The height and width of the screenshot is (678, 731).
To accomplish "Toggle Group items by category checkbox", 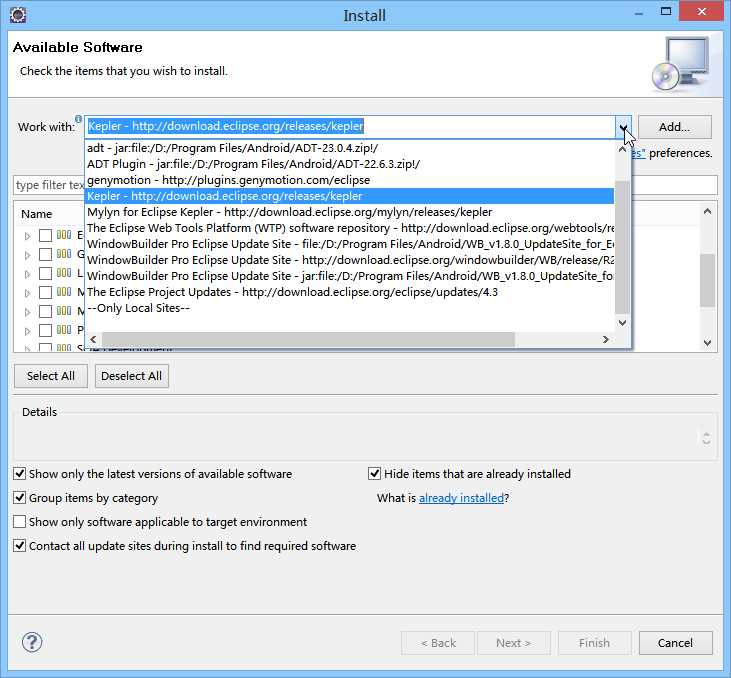I will 20,498.
